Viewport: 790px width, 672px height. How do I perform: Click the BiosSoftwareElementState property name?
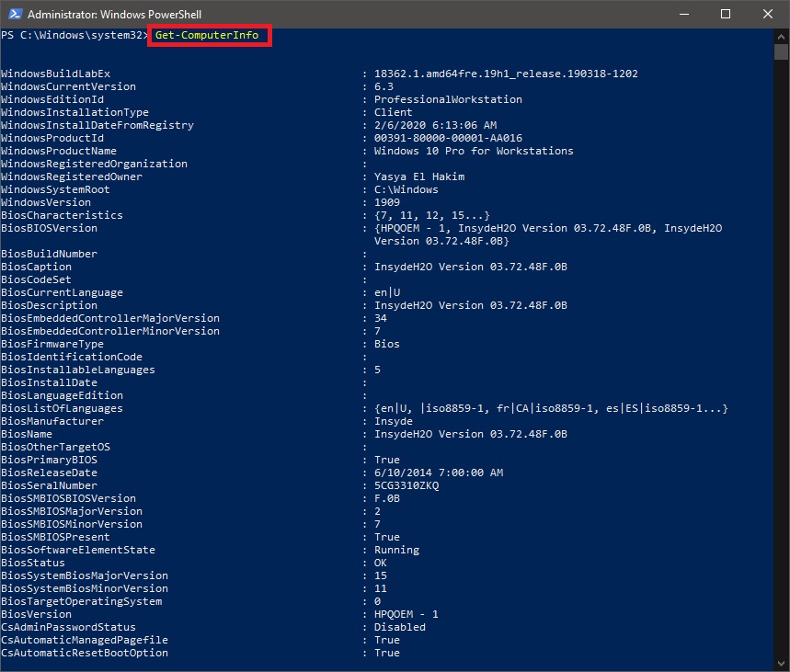click(78, 550)
